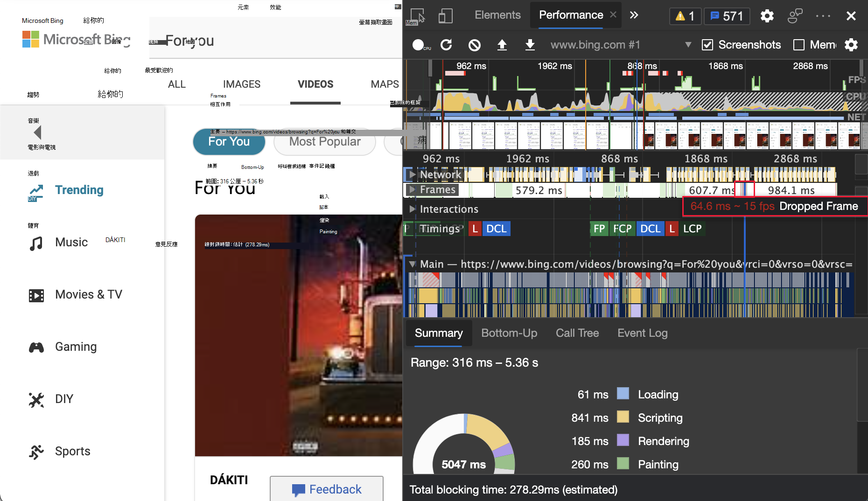
Task: Click the Record performance button
Action: [x=418, y=45]
